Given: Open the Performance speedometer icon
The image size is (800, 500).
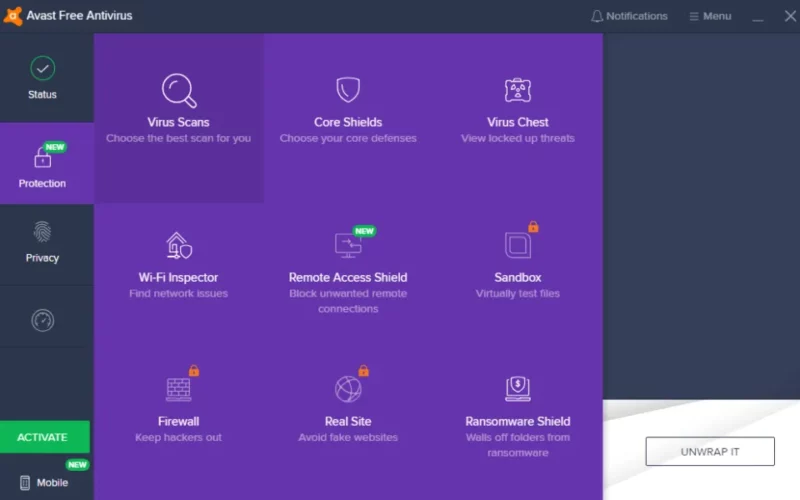Looking at the screenshot, I should pos(42,320).
